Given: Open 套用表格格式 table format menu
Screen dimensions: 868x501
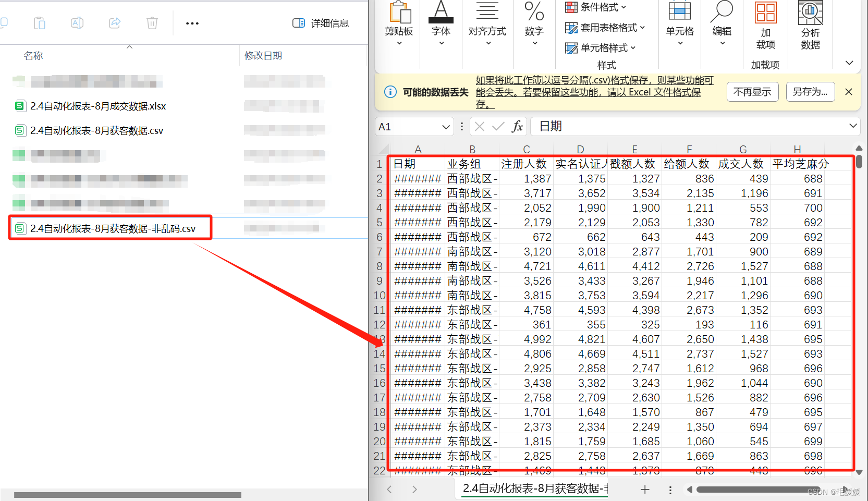Looking at the screenshot, I should pyautogui.click(x=605, y=28).
